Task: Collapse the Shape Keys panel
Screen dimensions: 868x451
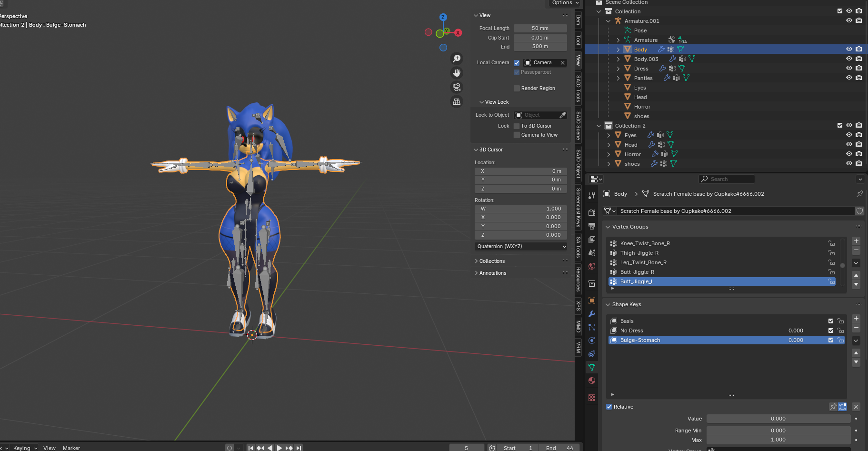Action: (608, 304)
